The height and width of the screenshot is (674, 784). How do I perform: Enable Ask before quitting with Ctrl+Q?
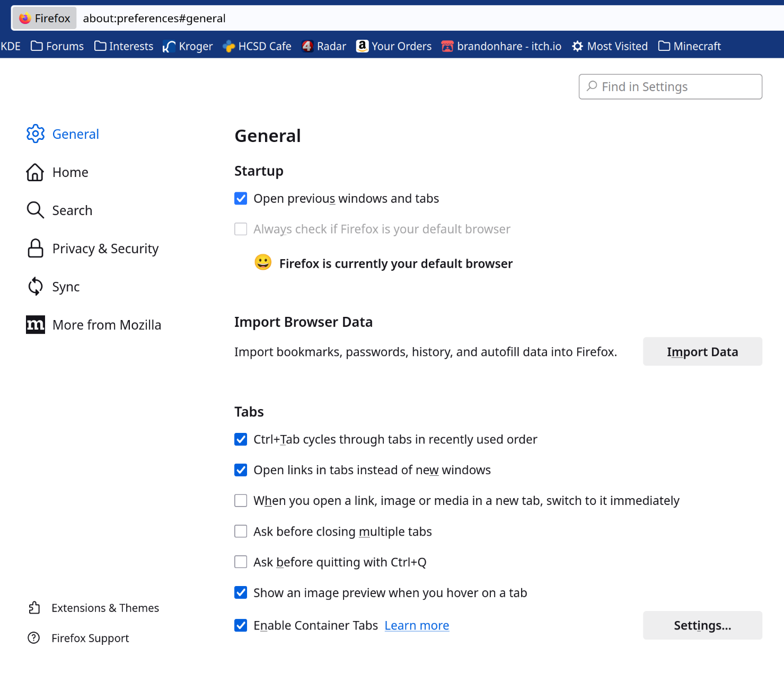pos(241,562)
